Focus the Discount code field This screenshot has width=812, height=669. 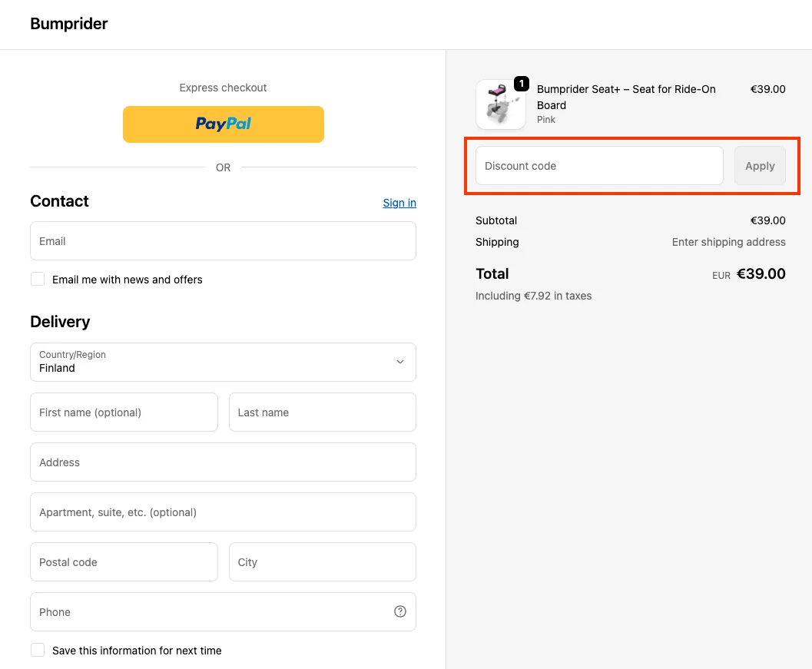pos(599,166)
